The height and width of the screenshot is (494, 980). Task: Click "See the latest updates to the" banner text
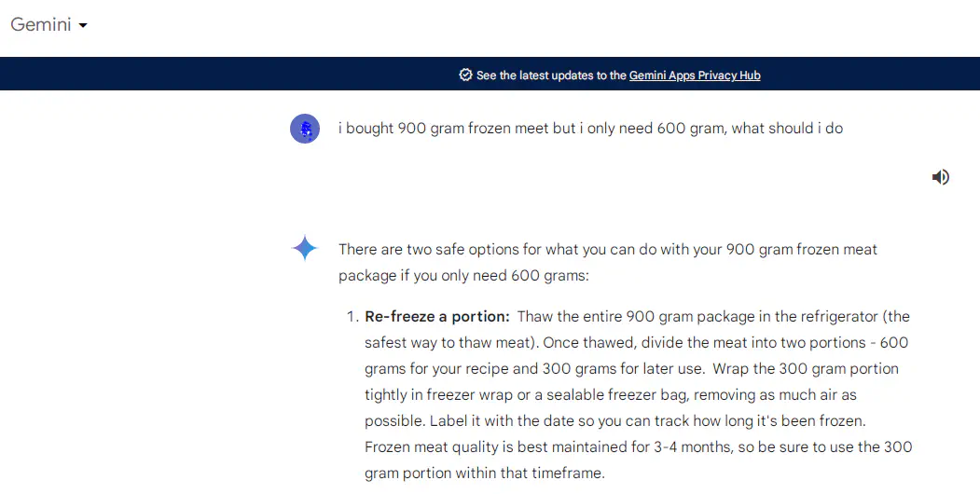(551, 75)
